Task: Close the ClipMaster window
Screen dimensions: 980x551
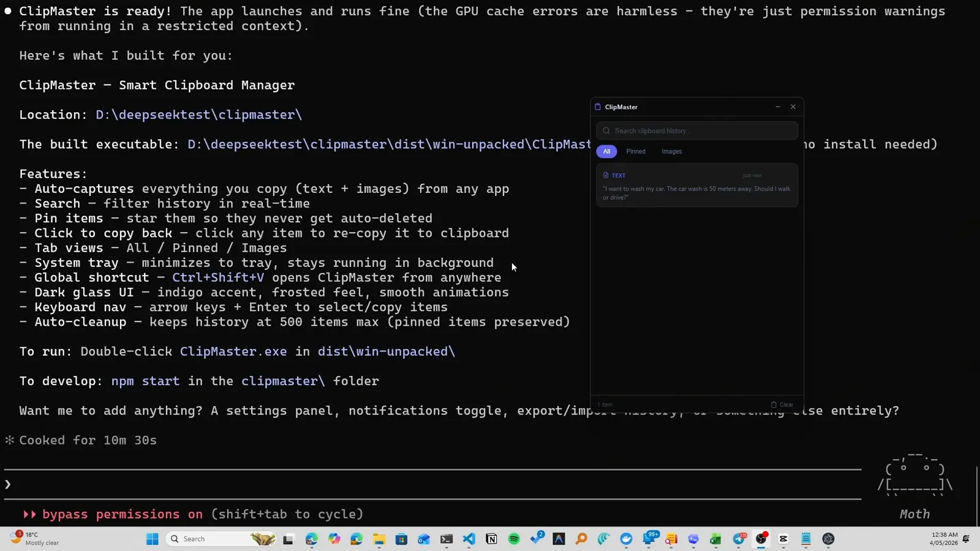Action: tap(793, 107)
